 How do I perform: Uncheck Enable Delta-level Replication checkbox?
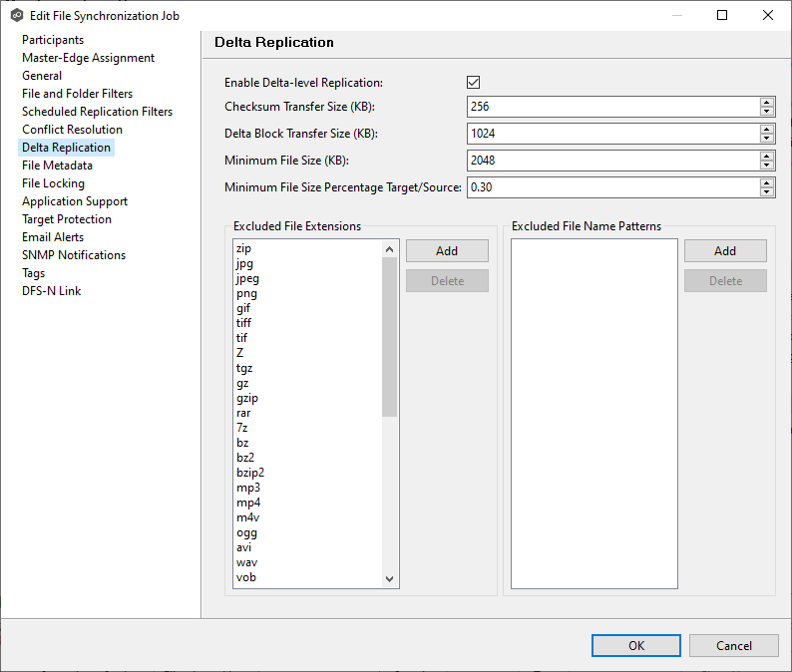click(474, 83)
